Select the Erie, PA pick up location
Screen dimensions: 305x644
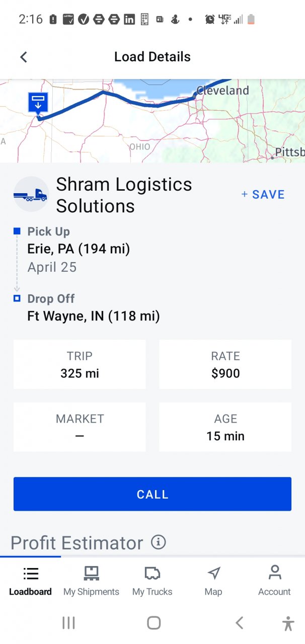79,249
